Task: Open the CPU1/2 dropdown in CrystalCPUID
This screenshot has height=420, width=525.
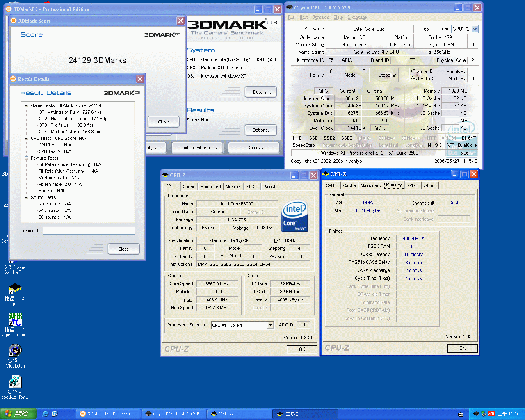Action: [x=475, y=29]
